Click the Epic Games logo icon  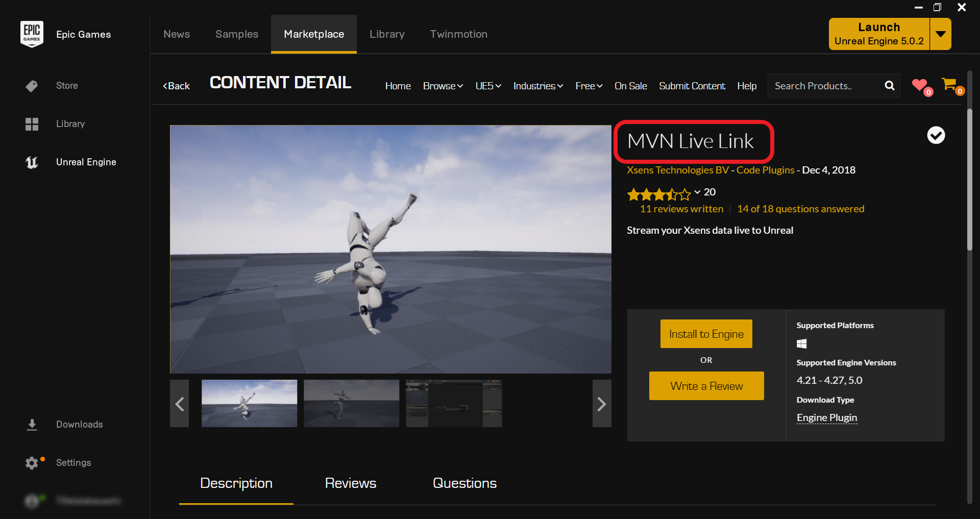pos(32,34)
